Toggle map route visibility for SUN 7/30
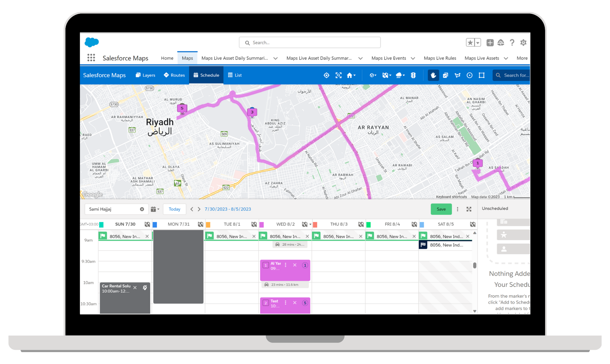This screenshot has width=610, height=364. coord(147,224)
